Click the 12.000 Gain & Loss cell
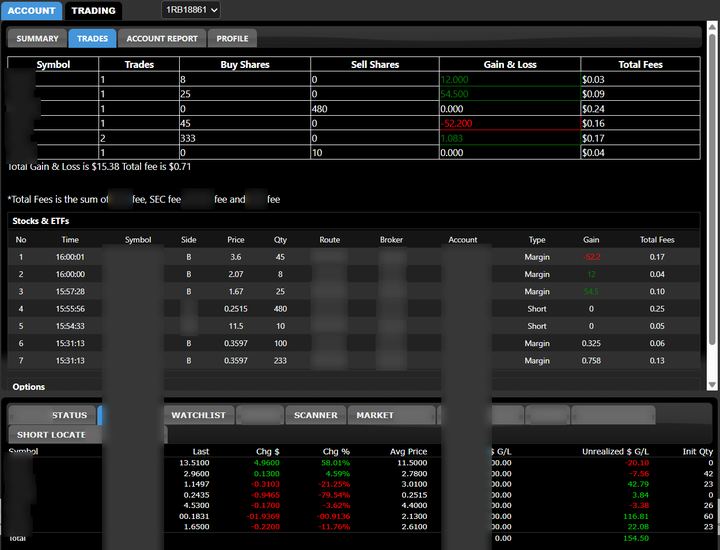The width and height of the screenshot is (720, 550). point(510,79)
